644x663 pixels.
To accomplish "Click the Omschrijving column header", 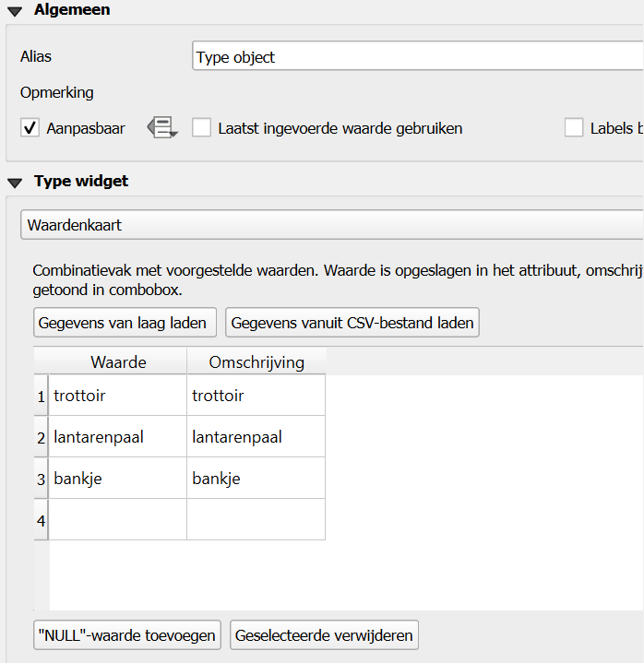I will point(256,362).
